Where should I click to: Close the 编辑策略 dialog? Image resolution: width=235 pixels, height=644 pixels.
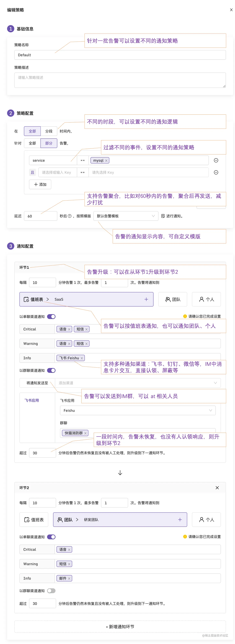pyautogui.click(x=231, y=10)
